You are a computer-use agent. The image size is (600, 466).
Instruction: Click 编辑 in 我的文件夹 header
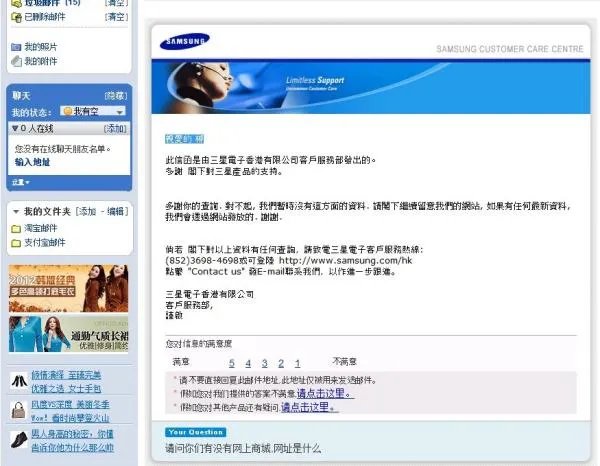[x=116, y=212]
